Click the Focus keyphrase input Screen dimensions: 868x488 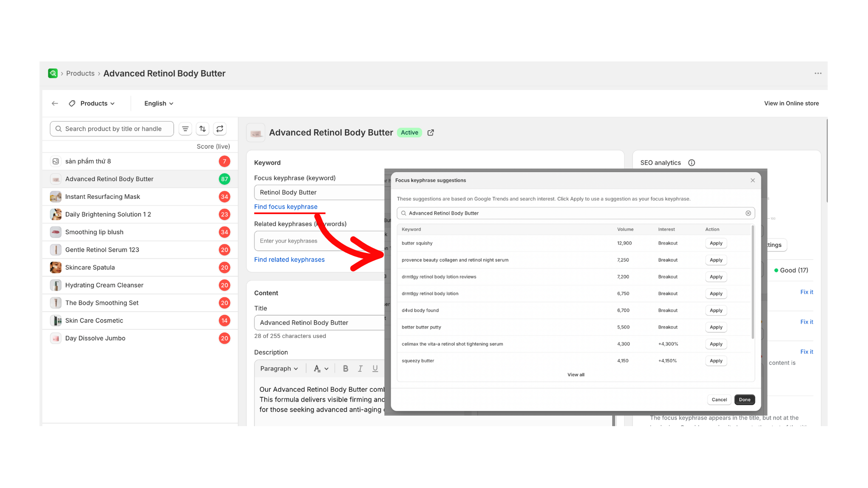coord(319,192)
